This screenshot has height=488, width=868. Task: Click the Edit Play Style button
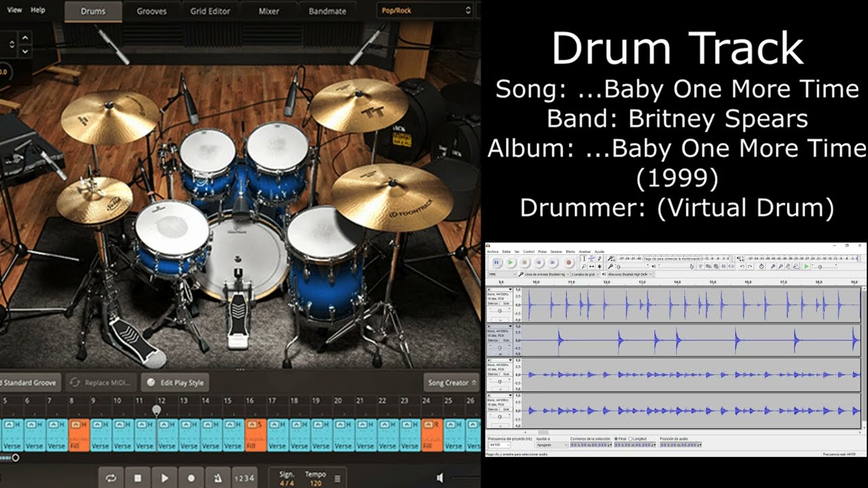[175, 382]
